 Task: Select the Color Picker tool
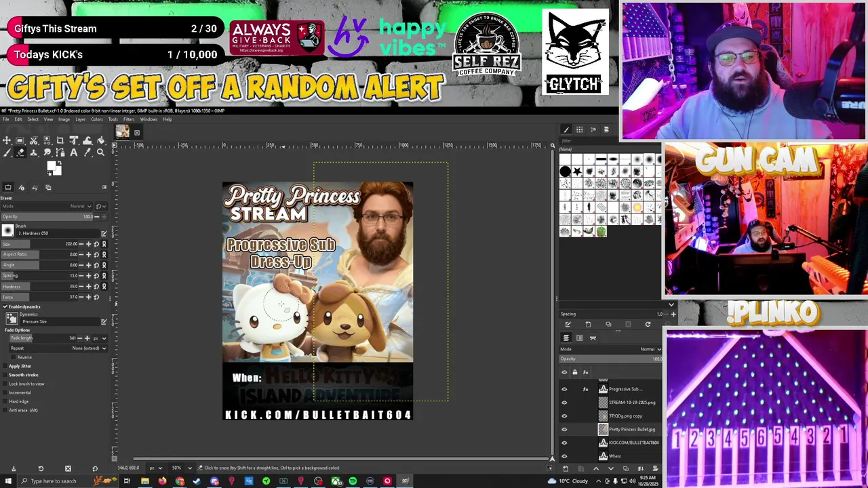[87, 152]
